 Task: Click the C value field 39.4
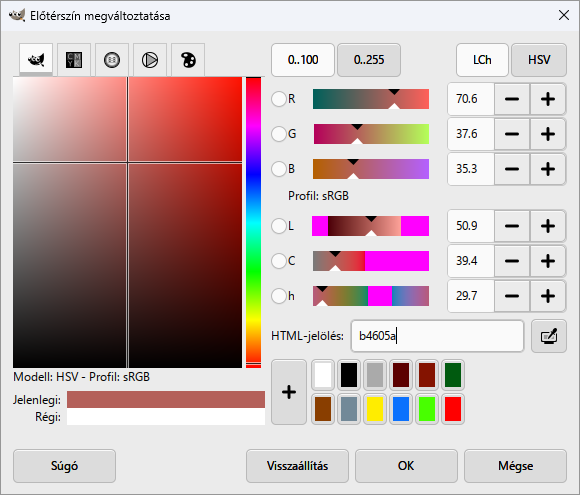coord(471,261)
